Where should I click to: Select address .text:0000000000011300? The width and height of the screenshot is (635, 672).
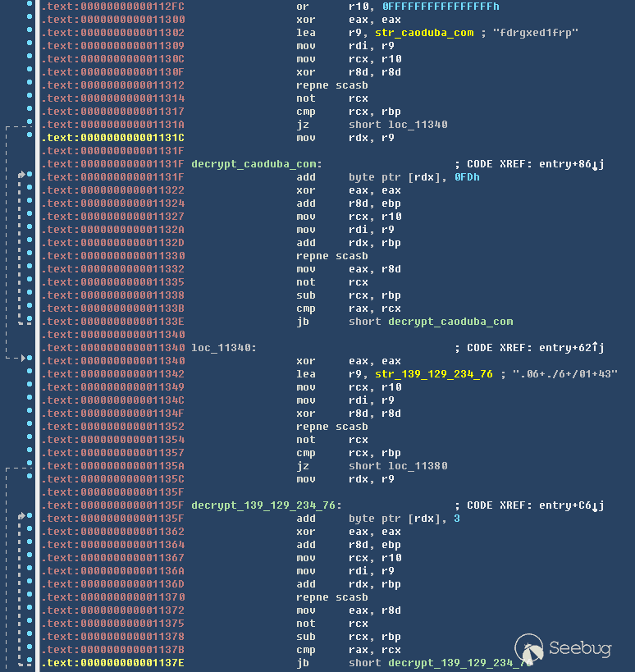(x=113, y=20)
